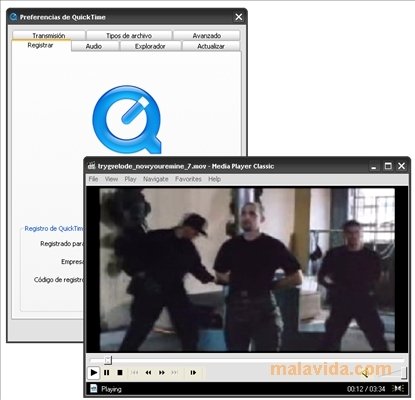Open the Explorador tab
The height and width of the screenshot is (400, 415).
[x=150, y=46]
